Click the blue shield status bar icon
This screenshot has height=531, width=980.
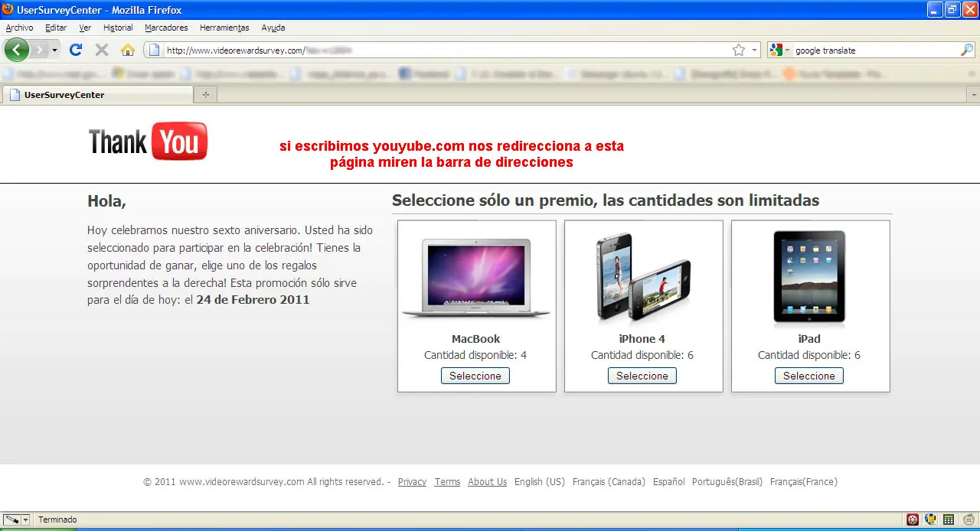coord(930,520)
